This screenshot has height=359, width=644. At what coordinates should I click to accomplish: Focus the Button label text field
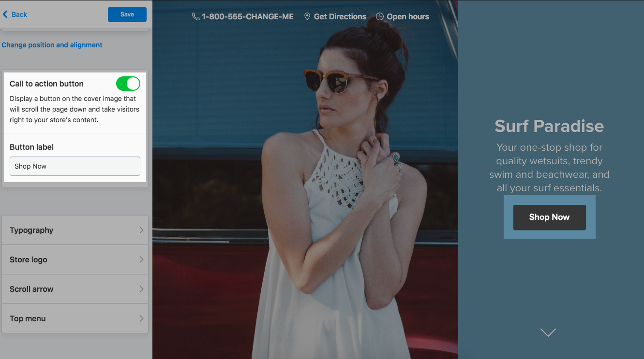point(75,166)
